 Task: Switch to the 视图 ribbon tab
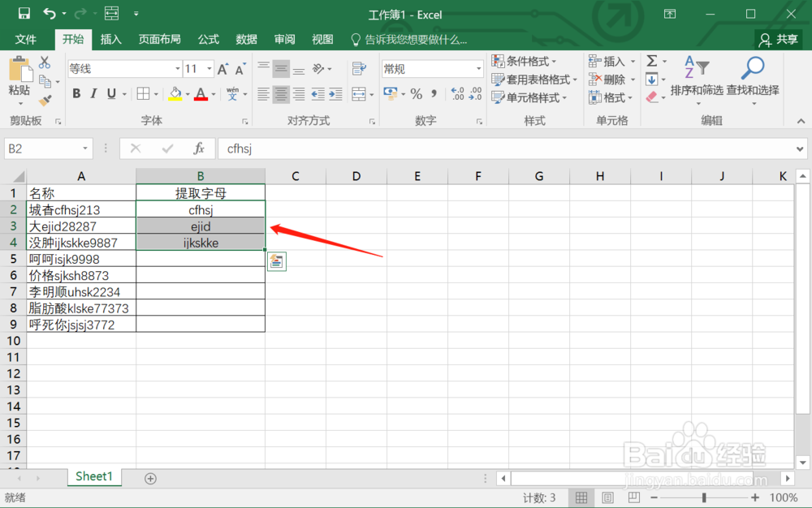click(322, 39)
